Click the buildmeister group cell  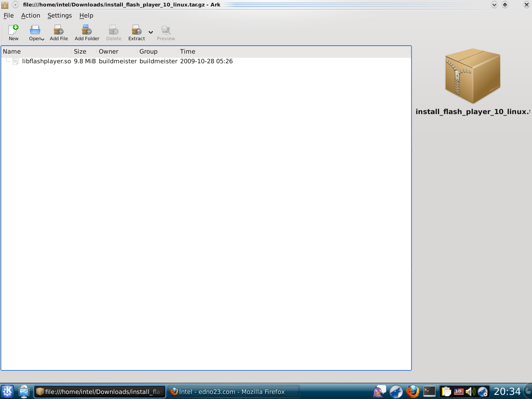[158, 61]
